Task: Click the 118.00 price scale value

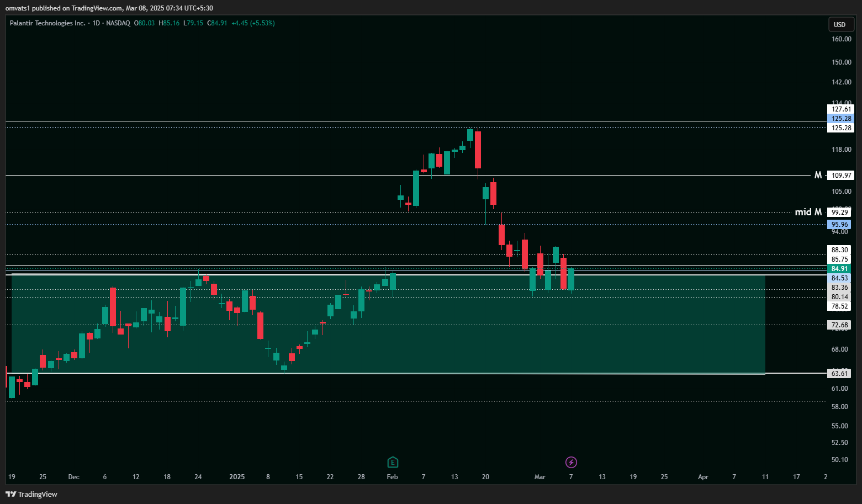Action: click(x=842, y=150)
